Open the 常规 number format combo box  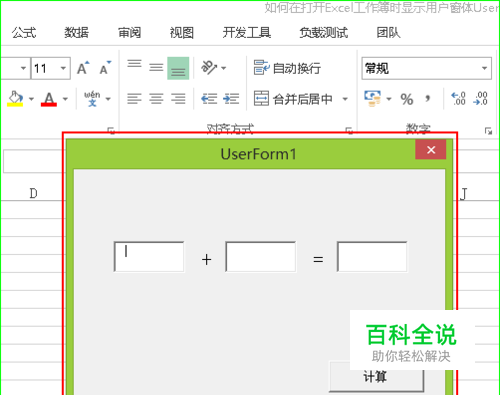[426, 68]
